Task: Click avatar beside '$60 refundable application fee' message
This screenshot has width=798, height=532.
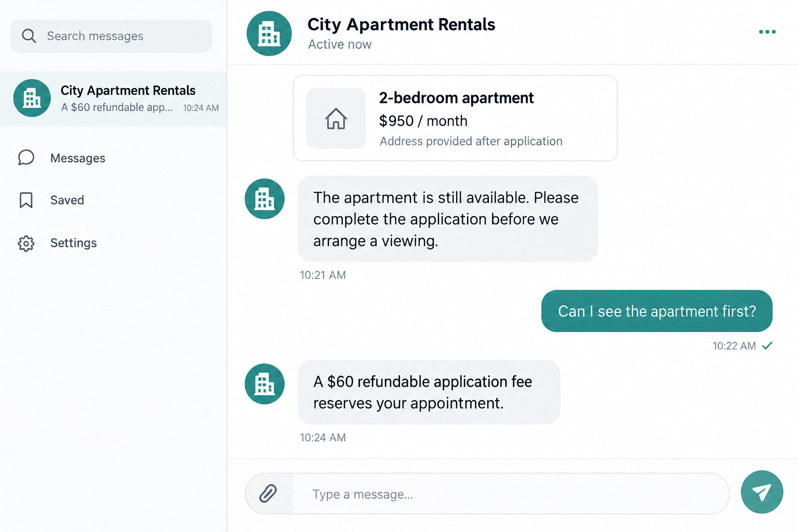Action: pos(265,384)
